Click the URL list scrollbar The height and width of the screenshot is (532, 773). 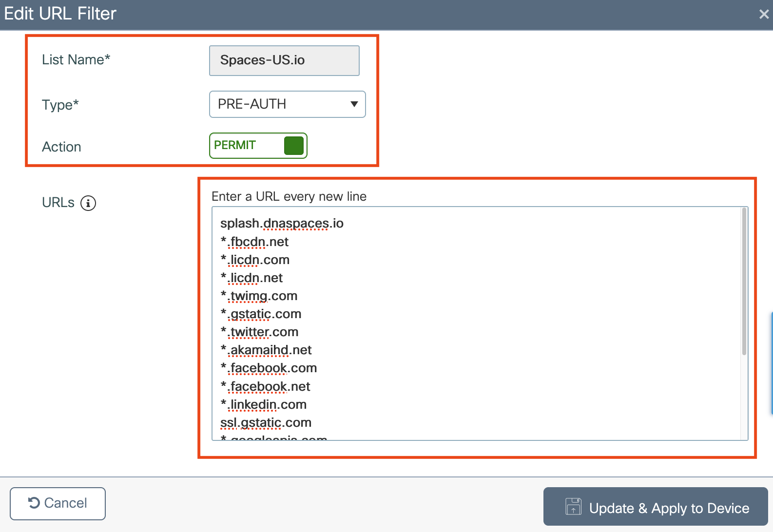click(x=744, y=282)
